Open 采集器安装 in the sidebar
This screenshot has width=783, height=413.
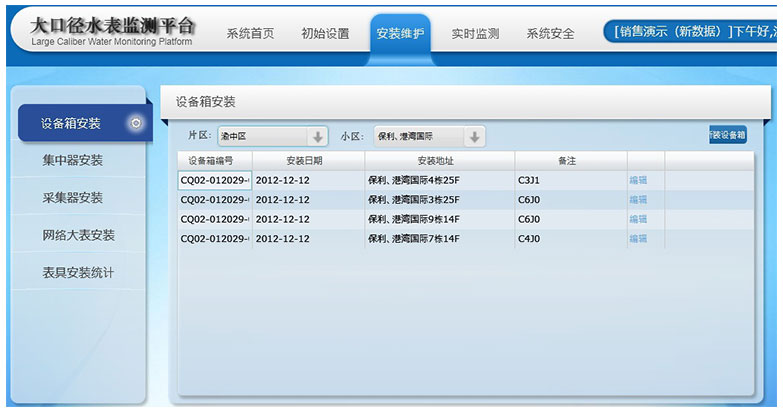[72, 198]
